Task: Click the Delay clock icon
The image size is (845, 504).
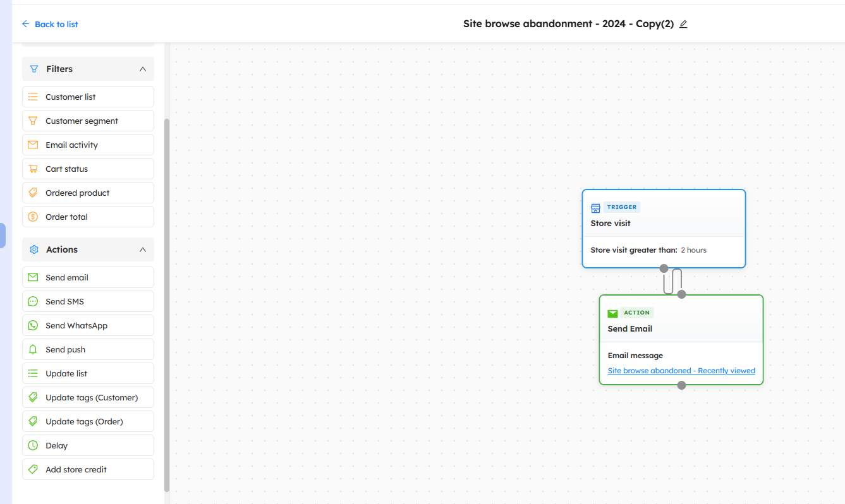Action: (x=33, y=445)
